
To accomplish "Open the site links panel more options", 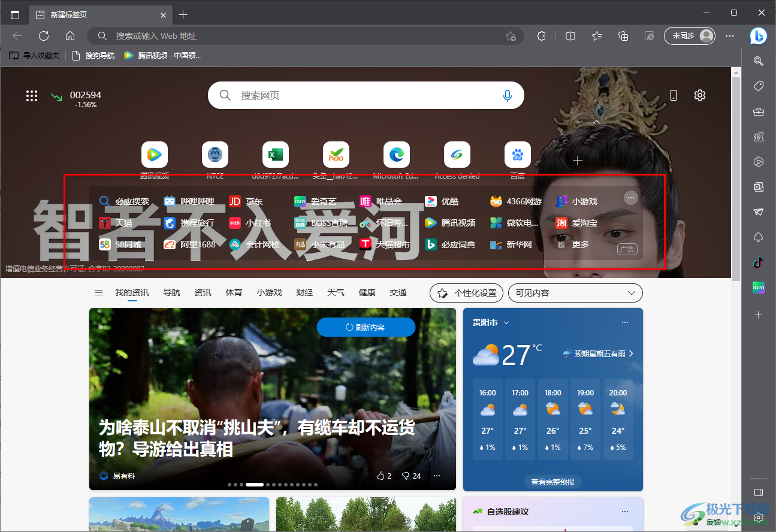I will [x=631, y=198].
